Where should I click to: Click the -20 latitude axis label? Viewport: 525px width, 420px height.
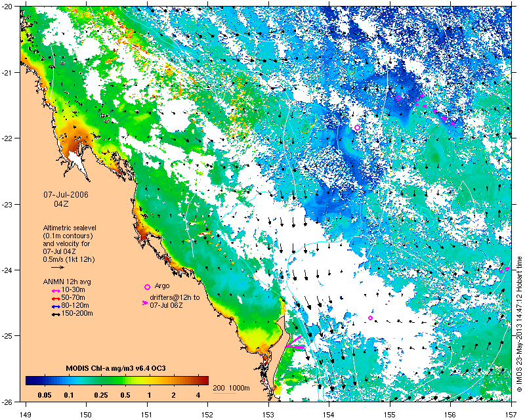click(x=7, y=7)
